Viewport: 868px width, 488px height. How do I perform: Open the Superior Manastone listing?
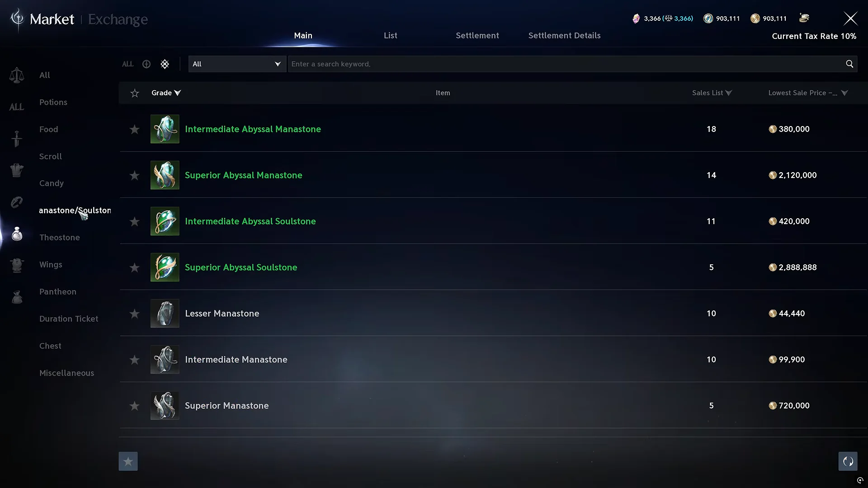tap(493, 405)
